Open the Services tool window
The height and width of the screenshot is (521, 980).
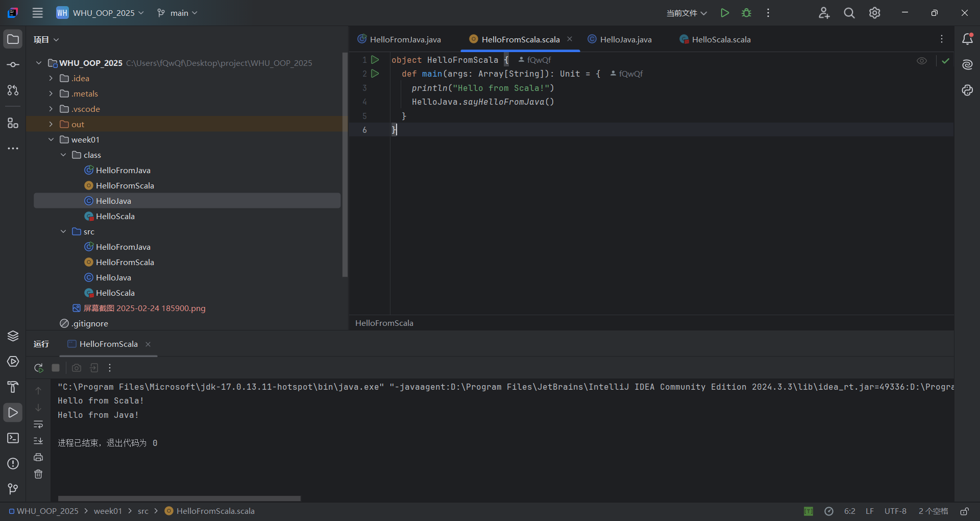coord(13,361)
